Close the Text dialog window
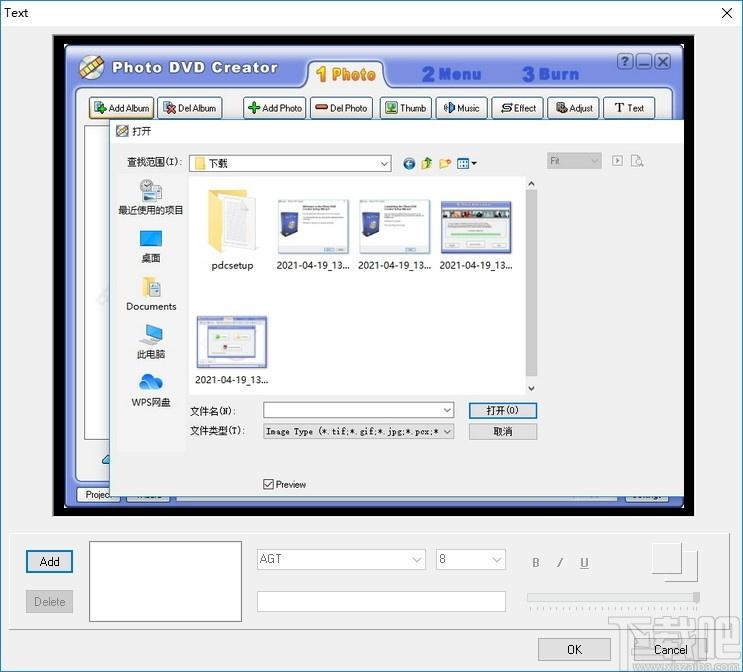This screenshot has height=672, width=743. [x=726, y=13]
